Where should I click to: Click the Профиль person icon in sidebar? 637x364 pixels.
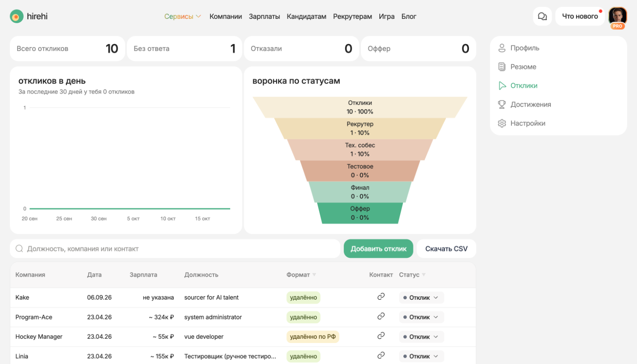click(502, 48)
